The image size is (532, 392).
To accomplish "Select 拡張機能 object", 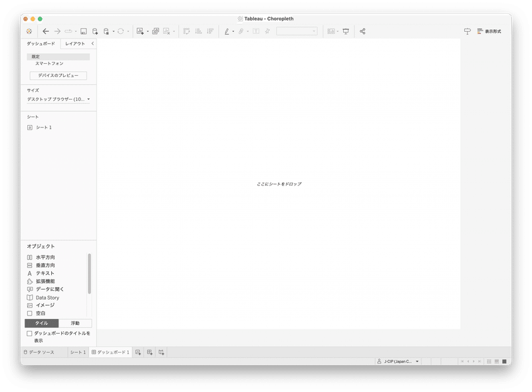I will coord(41,282).
